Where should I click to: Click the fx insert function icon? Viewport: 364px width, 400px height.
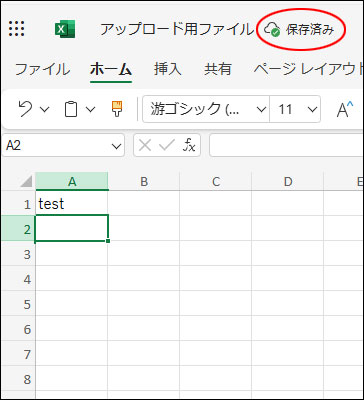[190, 145]
